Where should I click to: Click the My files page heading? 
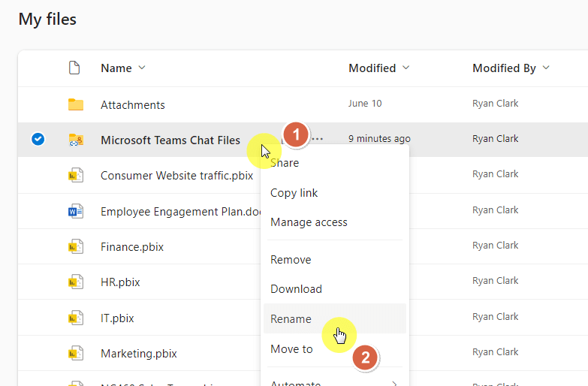tap(47, 19)
